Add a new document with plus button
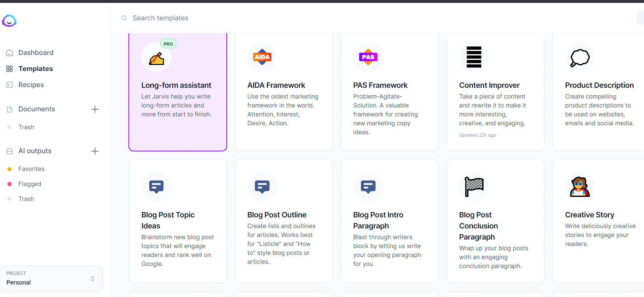 [95, 109]
